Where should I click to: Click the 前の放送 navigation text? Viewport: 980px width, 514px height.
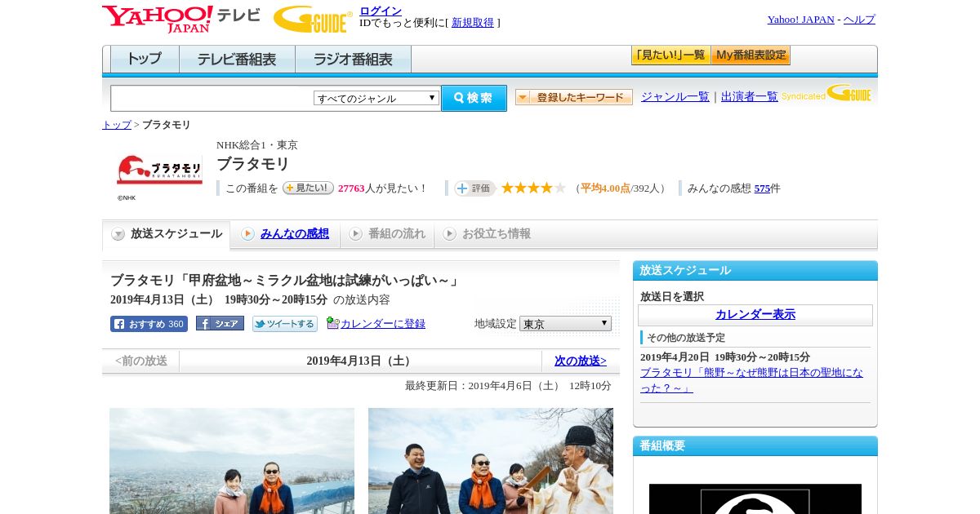point(141,361)
